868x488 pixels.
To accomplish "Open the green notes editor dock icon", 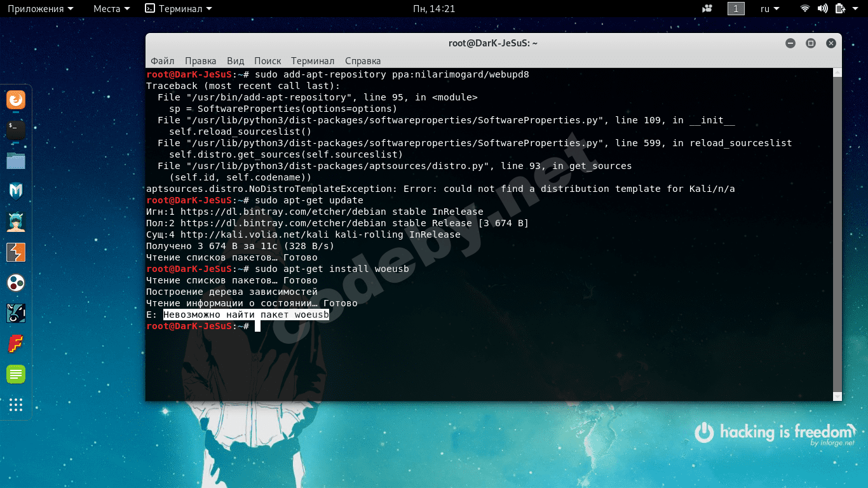I will (16, 374).
